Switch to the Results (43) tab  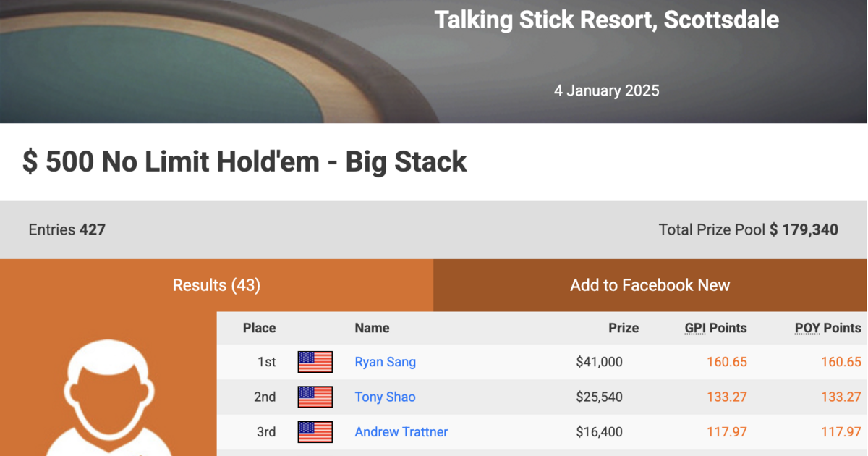[216, 285]
